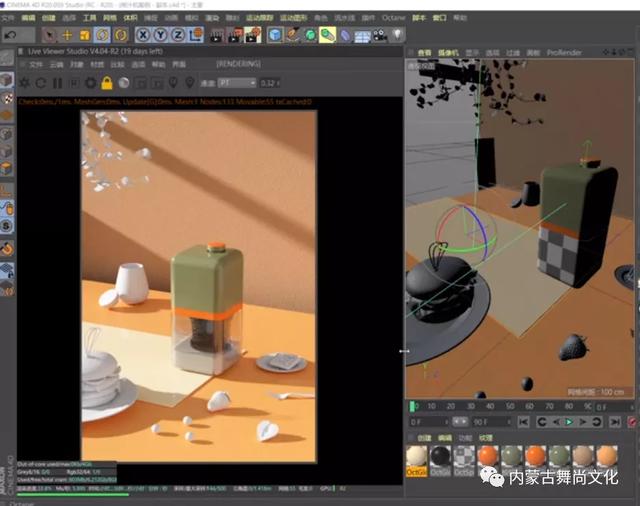Open material manager 纹理 menu
The height and width of the screenshot is (506, 640).
(x=485, y=438)
